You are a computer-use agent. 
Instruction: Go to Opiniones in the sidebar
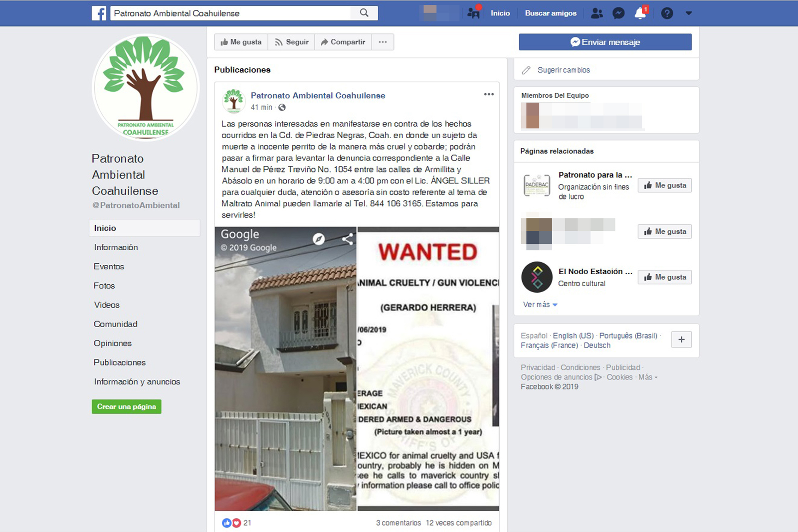(x=113, y=343)
